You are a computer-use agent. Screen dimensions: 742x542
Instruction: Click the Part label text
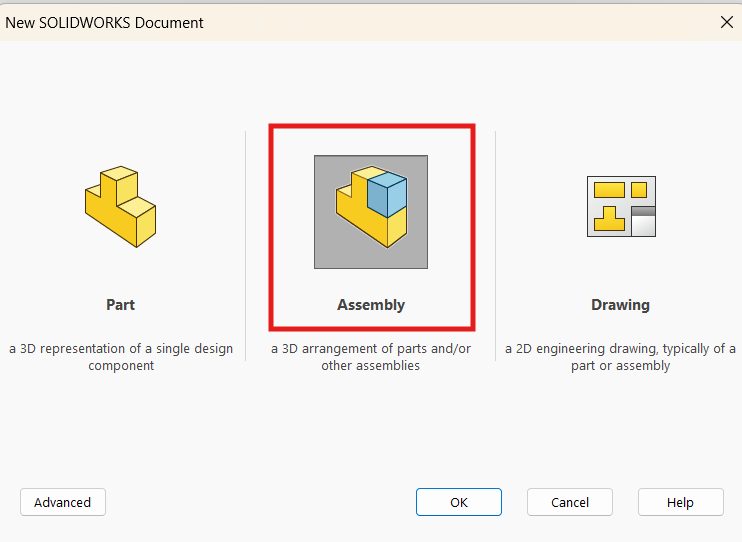(x=121, y=305)
